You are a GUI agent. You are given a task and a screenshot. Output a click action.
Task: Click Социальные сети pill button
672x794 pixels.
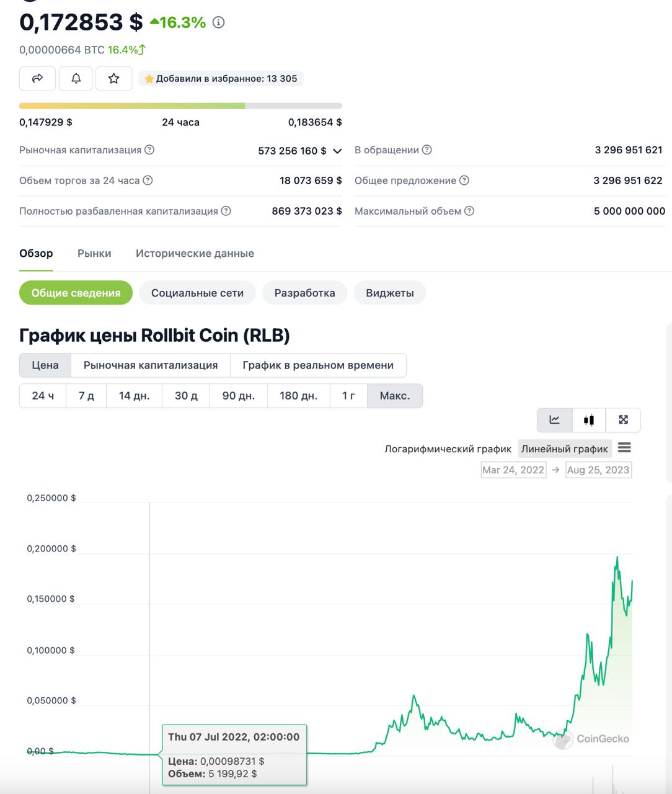pyautogui.click(x=197, y=293)
